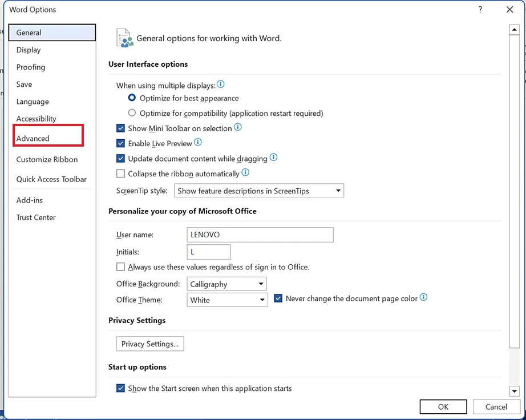Click info icon beside Update document content while dragging
Viewport: 526px width, 420px height.
(x=273, y=157)
